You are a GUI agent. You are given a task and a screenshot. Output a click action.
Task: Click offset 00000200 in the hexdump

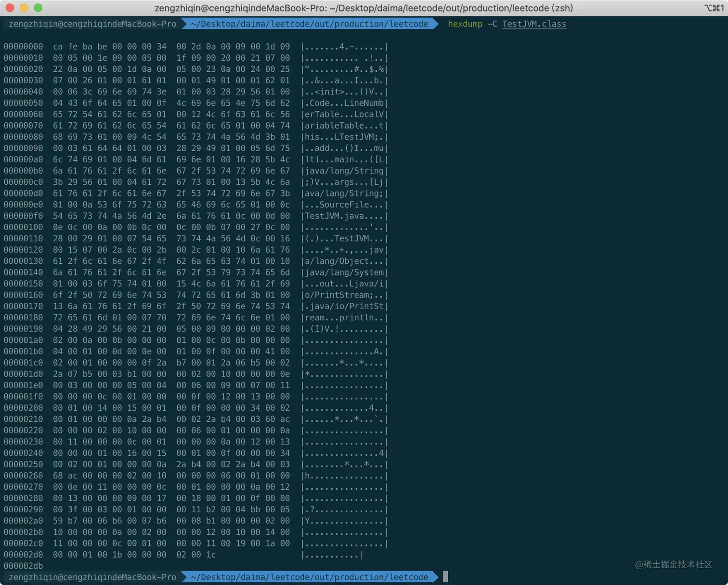(23, 408)
